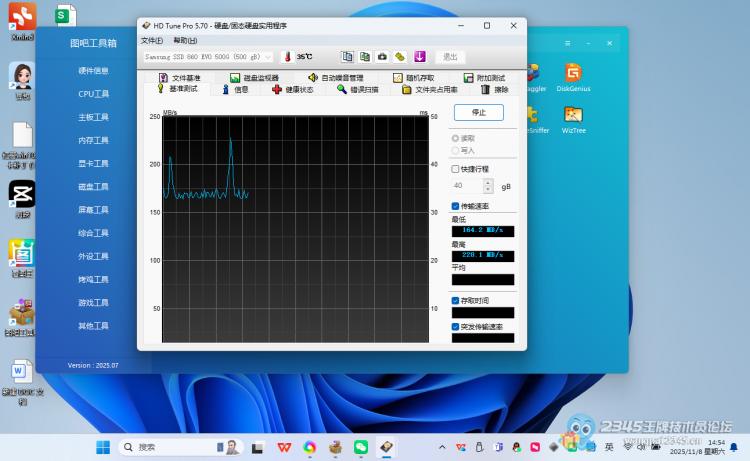The image size is (750, 461).
Task: Open the 帮助(H) menu
Action: tap(185, 41)
